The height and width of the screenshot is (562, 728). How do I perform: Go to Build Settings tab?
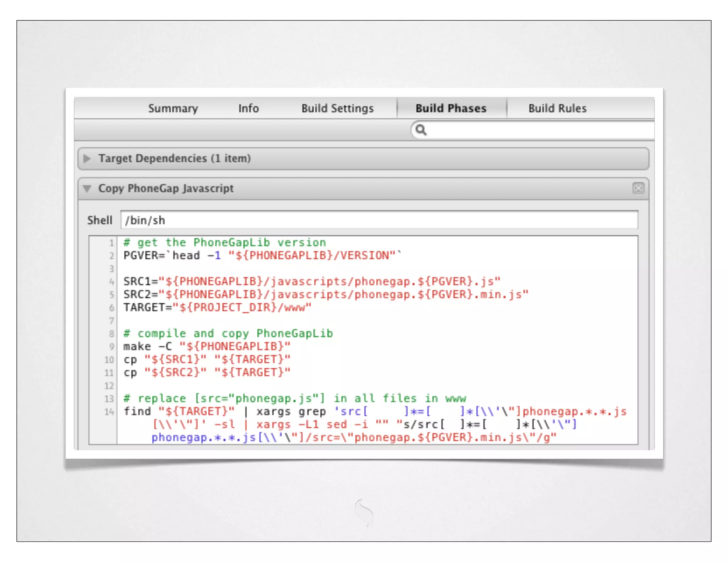point(337,108)
